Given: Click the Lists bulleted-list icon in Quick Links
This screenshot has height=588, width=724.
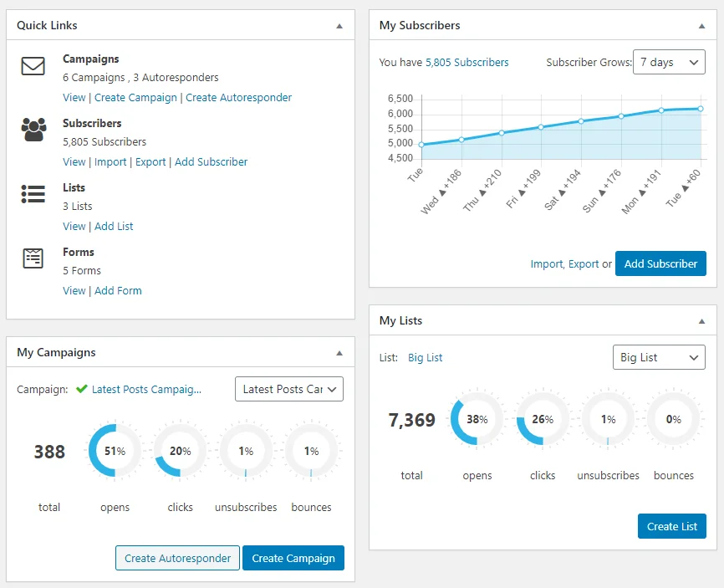Looking at the screenshot, I should [33, 194].
